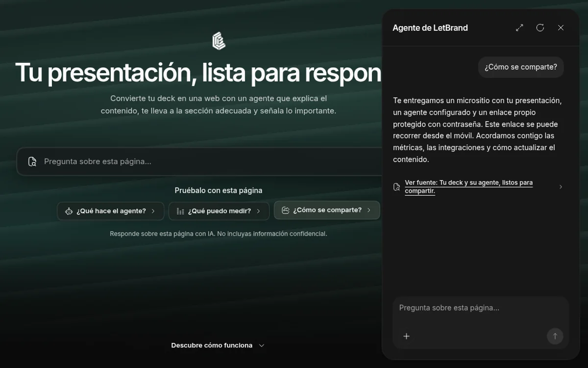Click the chevron right of the source link
Viewport: 588px width, 368px height.
point(561,186)
